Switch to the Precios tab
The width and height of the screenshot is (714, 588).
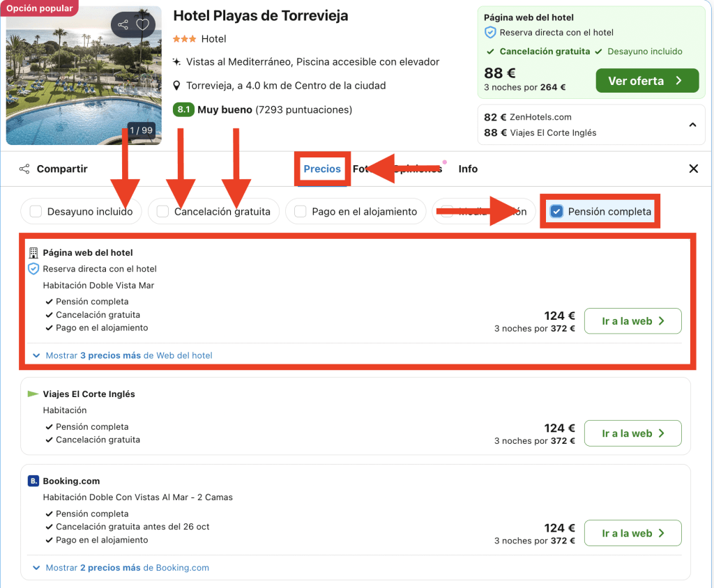322,169
